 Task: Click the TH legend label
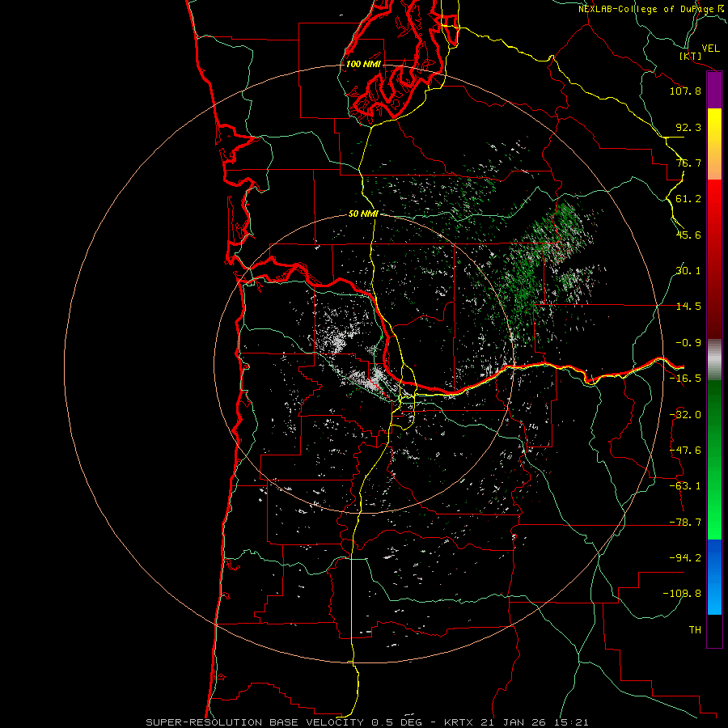pos(695,629)
